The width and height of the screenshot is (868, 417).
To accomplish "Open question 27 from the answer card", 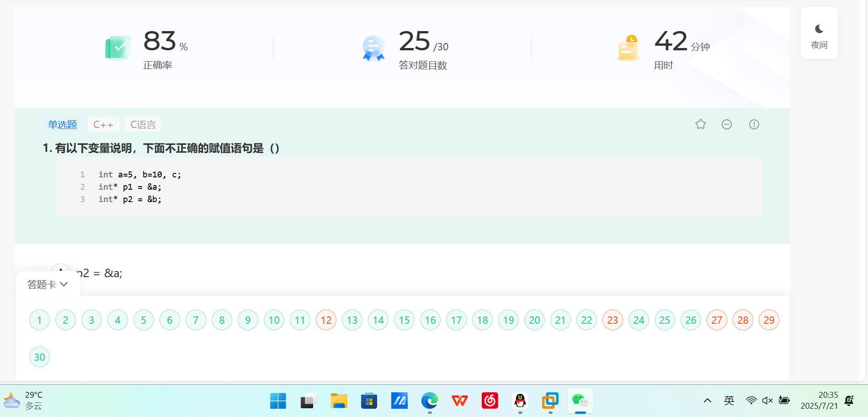I will click(x=717, y=320).
